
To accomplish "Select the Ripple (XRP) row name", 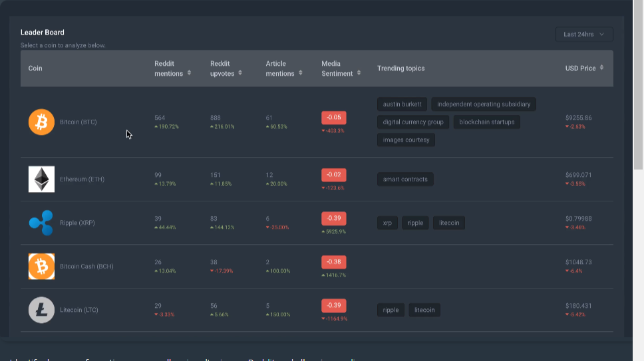I will click(x=77, y=223).
